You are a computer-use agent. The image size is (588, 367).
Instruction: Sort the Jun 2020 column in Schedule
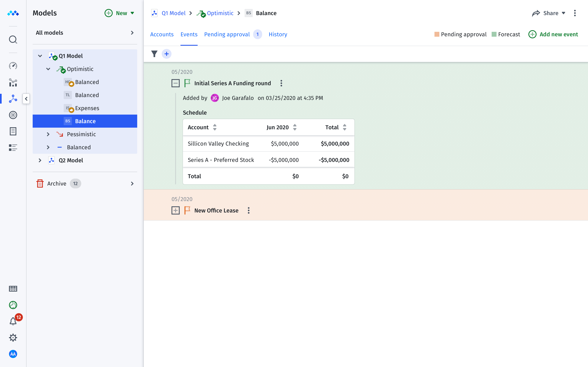coord(295,127)
